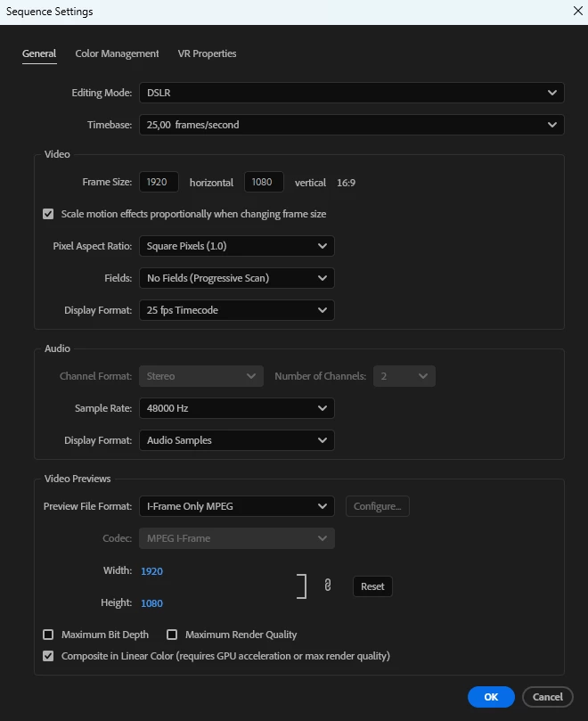Open the Fields dropdown menu
The image size is (588, 721).
[x=237, y=278]
